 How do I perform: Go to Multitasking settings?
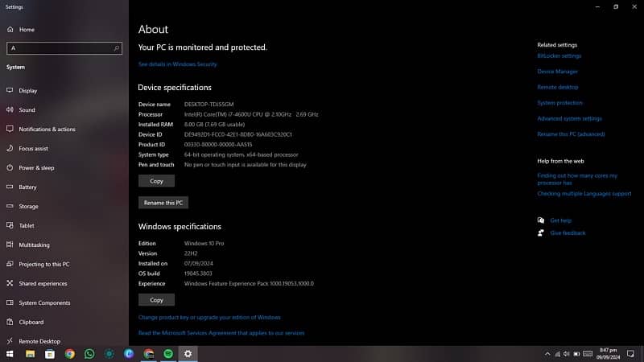click(34, 245)
